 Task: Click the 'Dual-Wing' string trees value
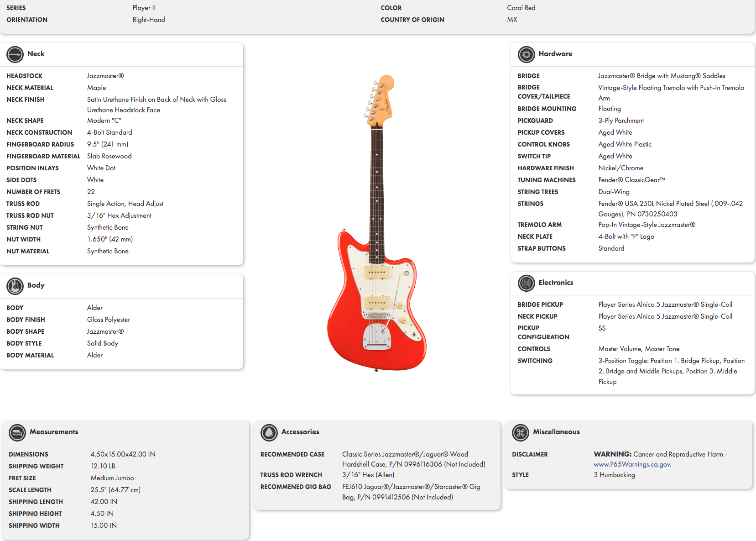[x=614, y=192]
